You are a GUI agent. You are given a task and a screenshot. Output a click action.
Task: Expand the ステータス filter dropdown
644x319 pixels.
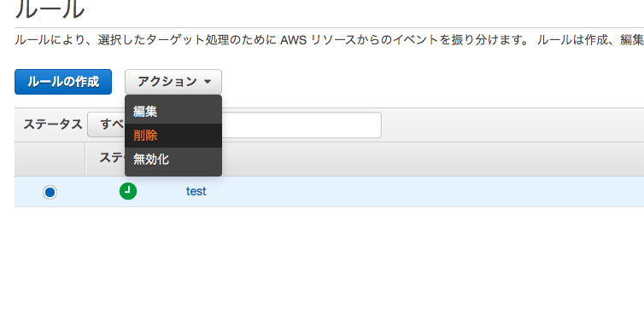click(x=106, y=125)
